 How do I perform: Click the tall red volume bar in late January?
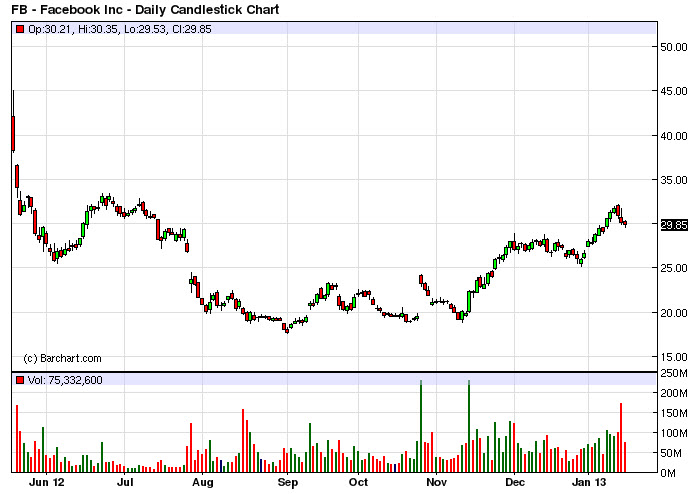(621, 438)
